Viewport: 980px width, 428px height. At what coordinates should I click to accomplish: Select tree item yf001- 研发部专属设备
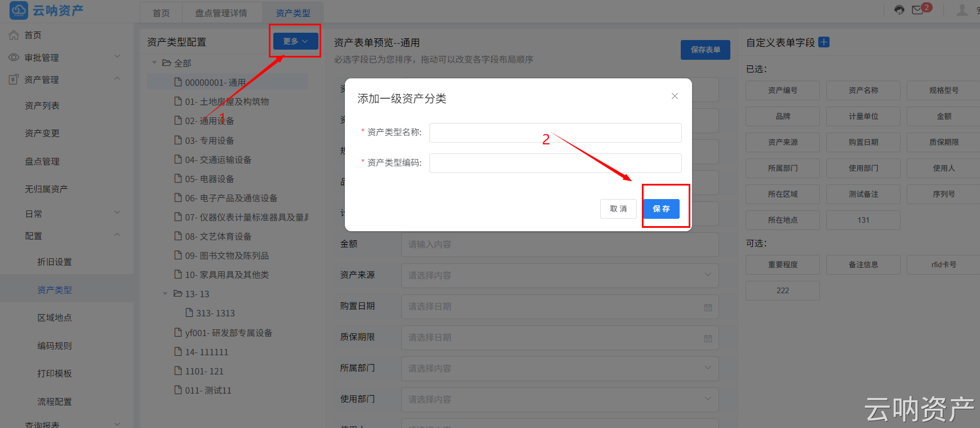click(x=228, y=333)
